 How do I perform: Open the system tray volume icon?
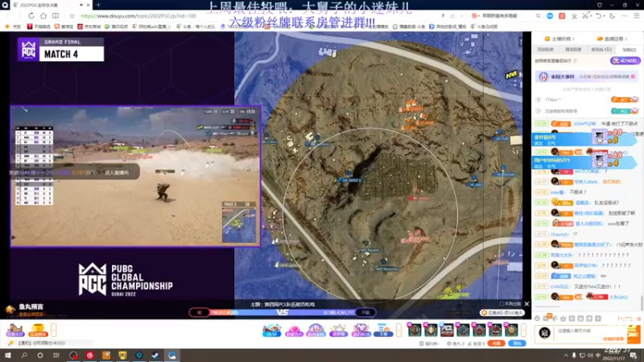tap(590, 356)
